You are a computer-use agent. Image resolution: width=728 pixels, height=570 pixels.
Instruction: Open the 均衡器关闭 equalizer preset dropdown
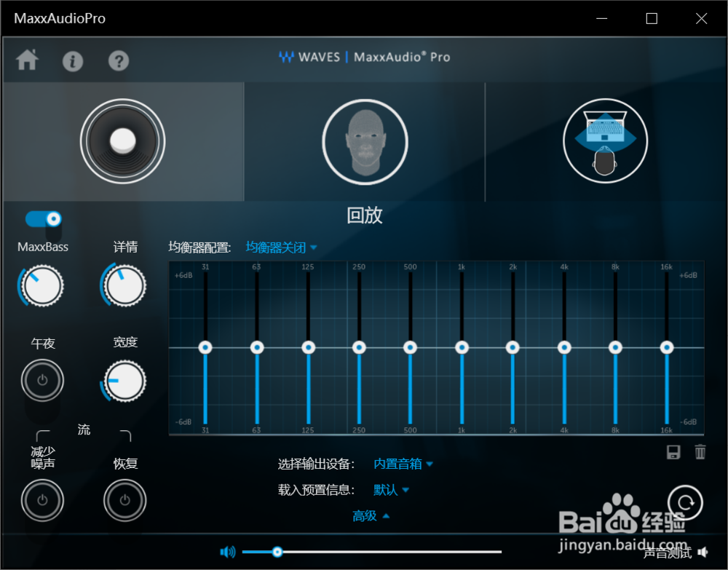tap(281, 248)
